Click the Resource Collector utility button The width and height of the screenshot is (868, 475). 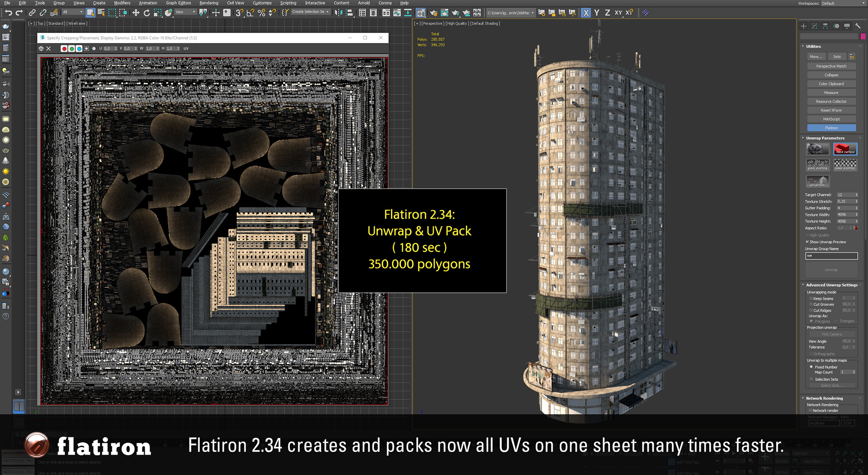831,101
